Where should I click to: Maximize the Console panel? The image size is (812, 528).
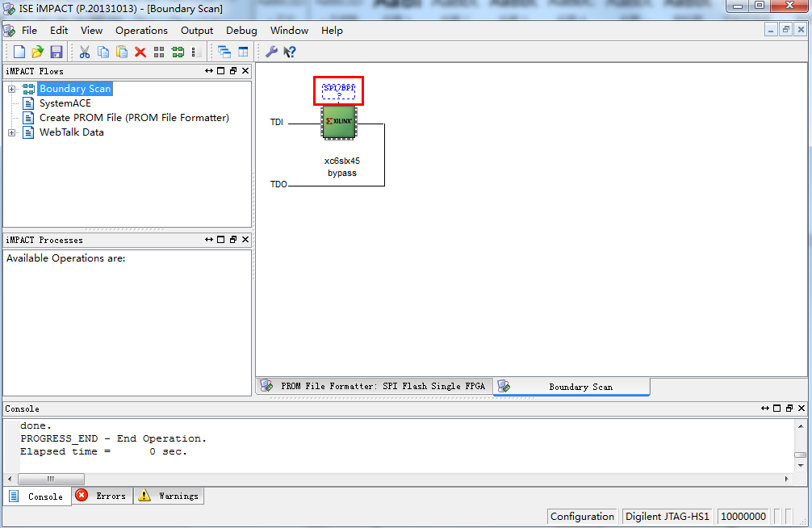[x=776, y=409]
